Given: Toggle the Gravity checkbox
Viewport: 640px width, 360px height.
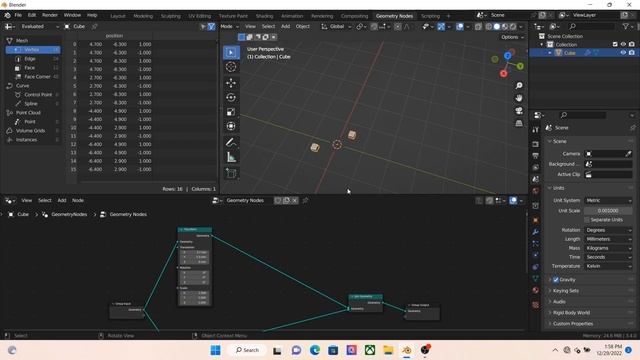Looking at the screenshot, I should (556, 280).
